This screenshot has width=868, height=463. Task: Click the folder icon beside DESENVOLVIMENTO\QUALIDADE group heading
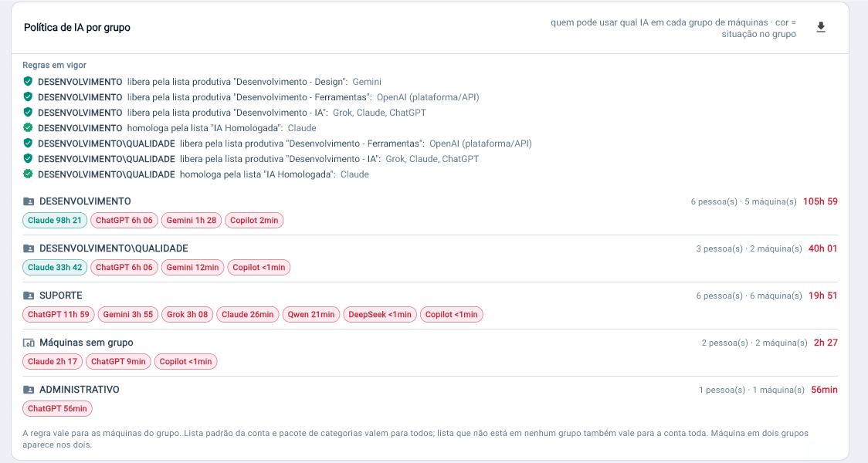click(x=29, y=248)
